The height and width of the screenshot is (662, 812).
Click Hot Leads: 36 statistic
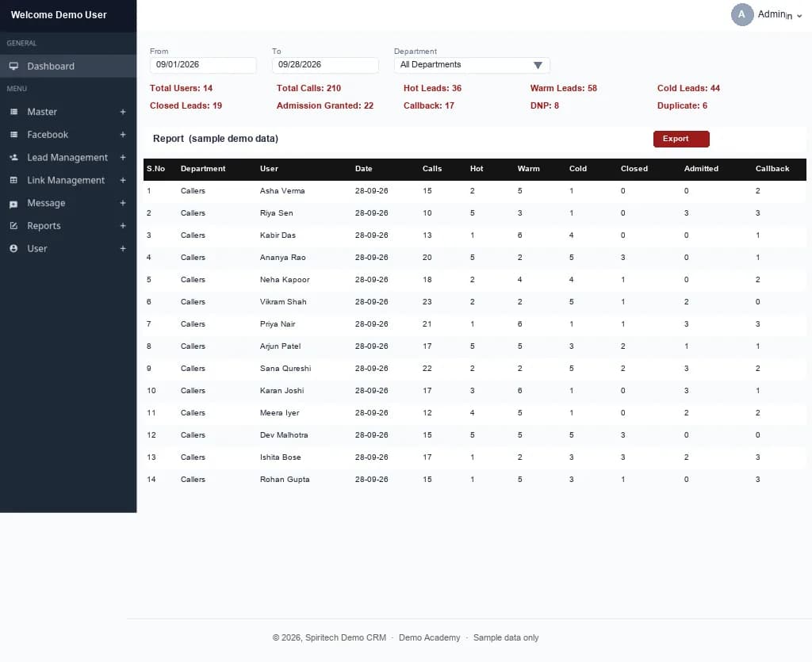coord(432,88)
